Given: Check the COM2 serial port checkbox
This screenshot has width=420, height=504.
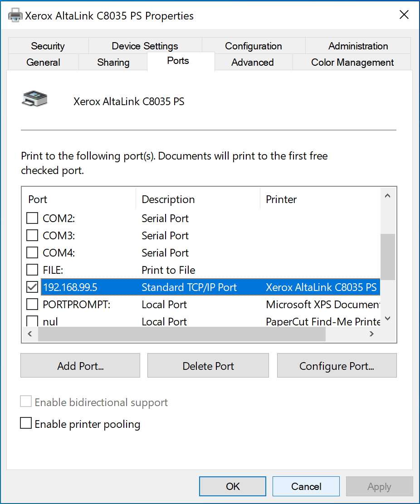Looking at the screenshot, I should (32, 218).
